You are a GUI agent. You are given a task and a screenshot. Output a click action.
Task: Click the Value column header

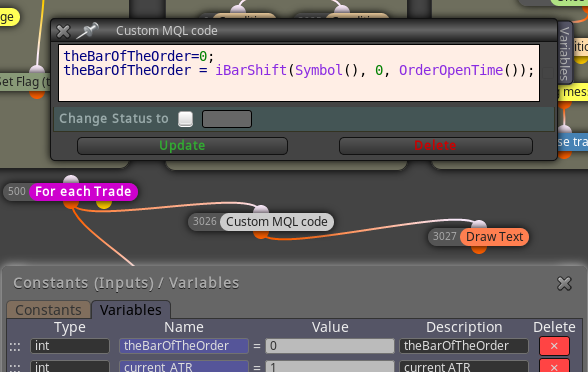click(x=330, y=327)
